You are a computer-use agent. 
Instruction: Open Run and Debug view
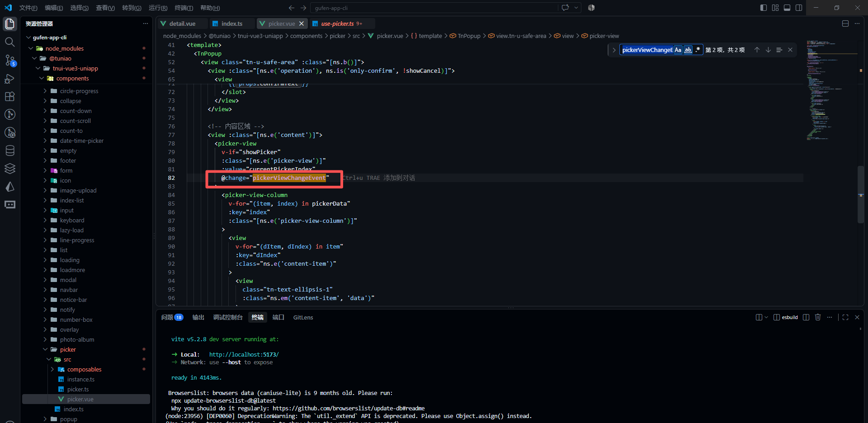(10, 78)
